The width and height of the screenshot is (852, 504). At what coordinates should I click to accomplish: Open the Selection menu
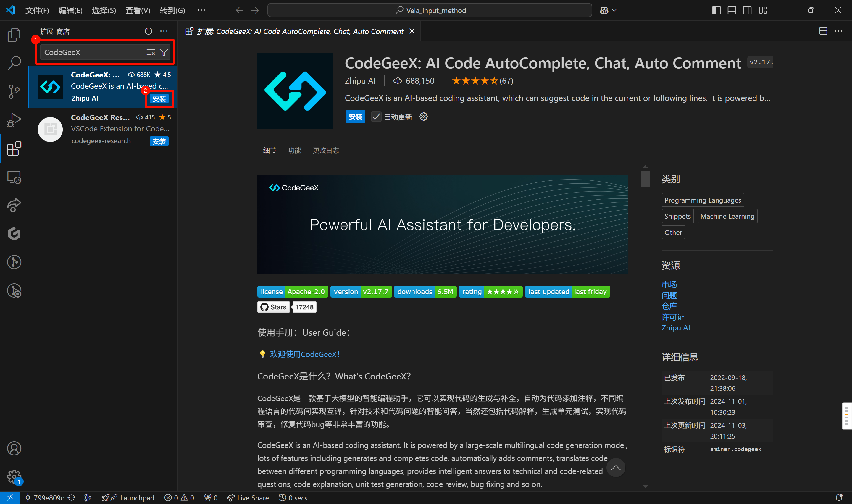pyautogui.click(x=104, y=11)
